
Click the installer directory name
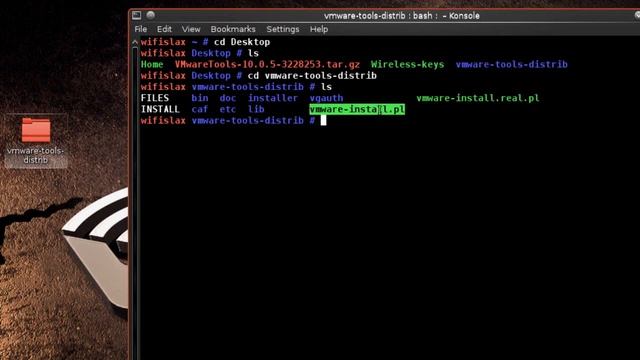click(273, 98)
